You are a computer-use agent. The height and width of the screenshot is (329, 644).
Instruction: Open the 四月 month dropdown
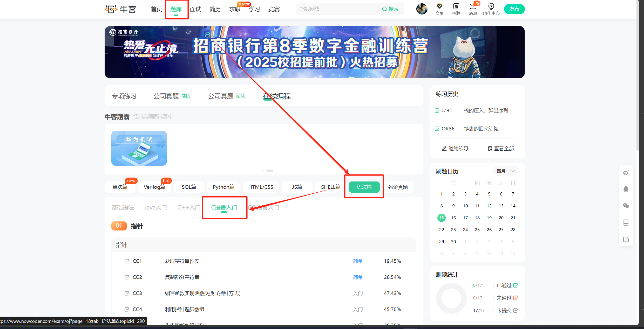[506, 171]
